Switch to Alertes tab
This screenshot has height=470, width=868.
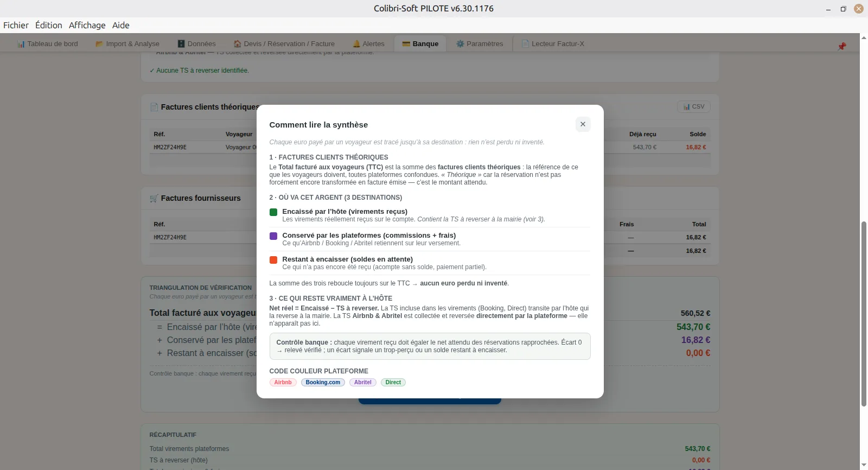pos(368,44)
